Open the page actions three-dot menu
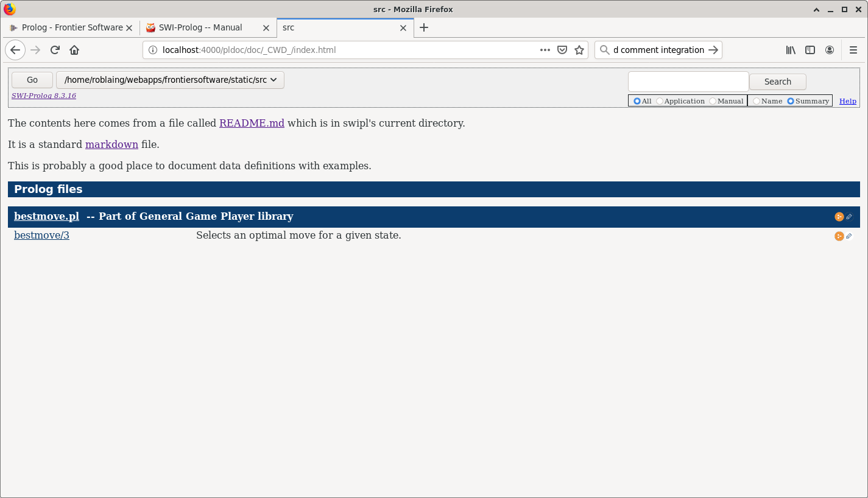The image size is (868, 498). (x=545, y=50)
